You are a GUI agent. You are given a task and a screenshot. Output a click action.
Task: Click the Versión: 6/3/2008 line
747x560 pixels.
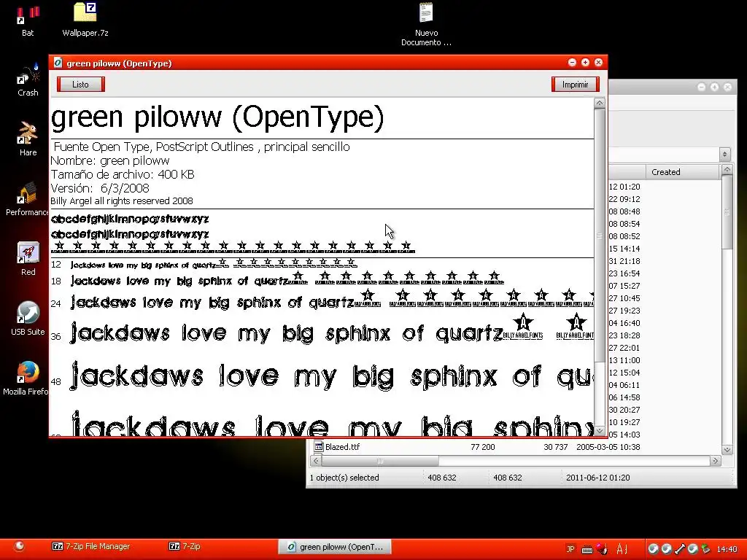click(100, 188)
